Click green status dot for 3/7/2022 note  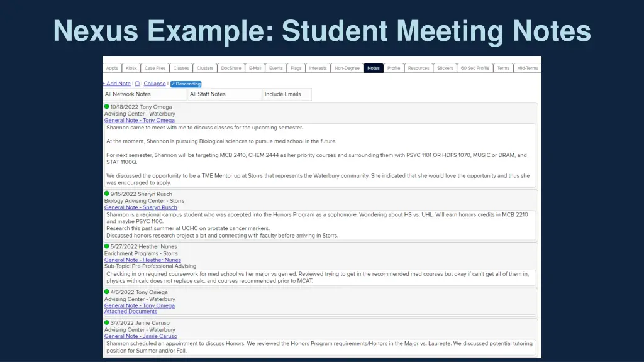pos(107,322)
